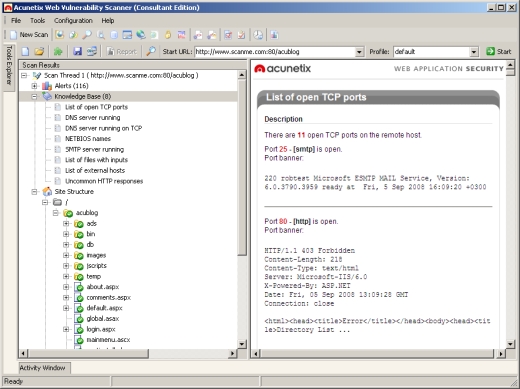Open the Subdomain Scanner magnifier-on-page icon
The width and height of the screenshot is (520, 389).
101,35
